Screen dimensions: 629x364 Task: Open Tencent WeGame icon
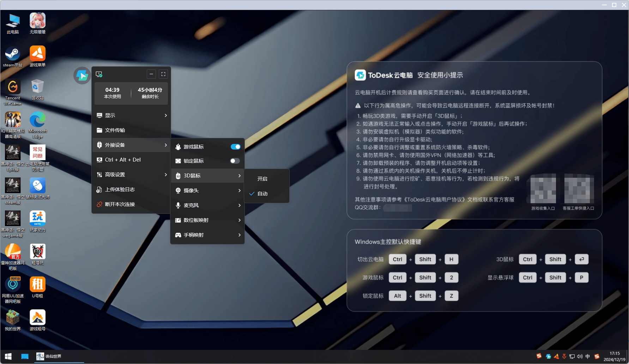pyautogui.click(x=13, y=92)
